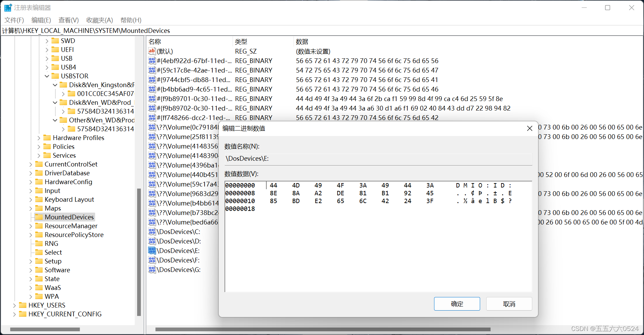Expand the SWD tree node
644x335 pixels.
pos(47,41)
